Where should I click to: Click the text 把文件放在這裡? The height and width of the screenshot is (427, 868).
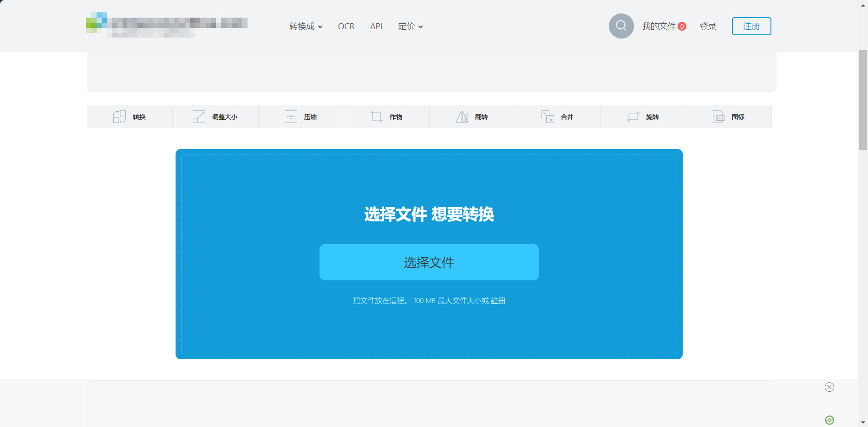click(x=380, y=301)
